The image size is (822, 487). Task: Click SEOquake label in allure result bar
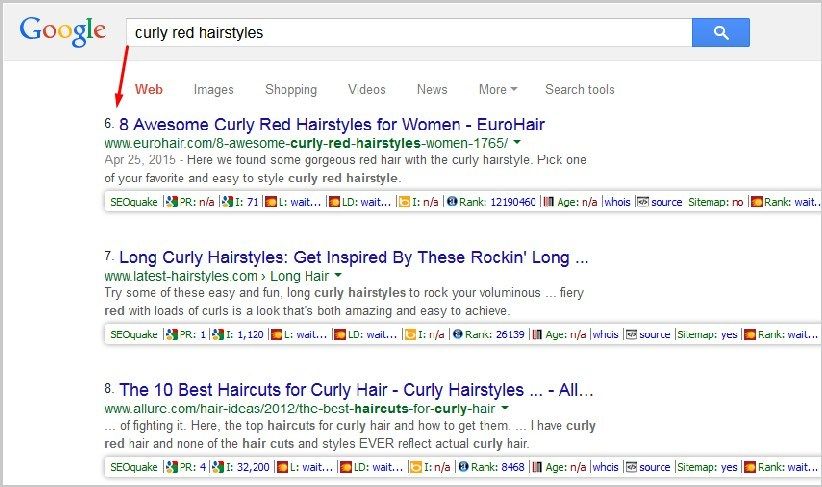(x=134, y=467)
